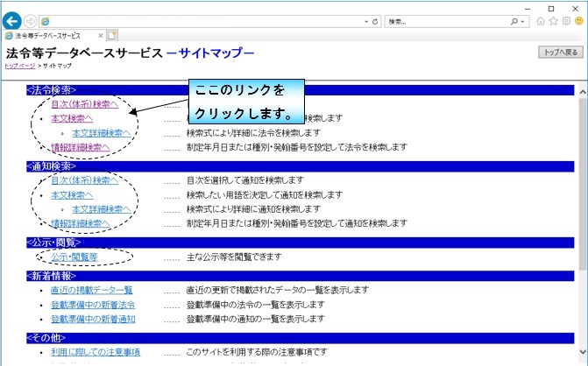Click the magnifier icon in the search box

pos(514,20)
